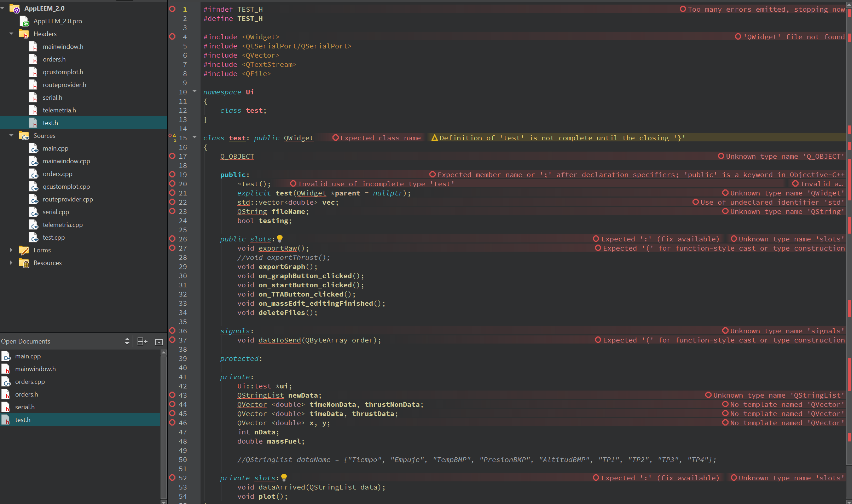
Task: Click the close pane icon in Open Documents
Action: 159,342
